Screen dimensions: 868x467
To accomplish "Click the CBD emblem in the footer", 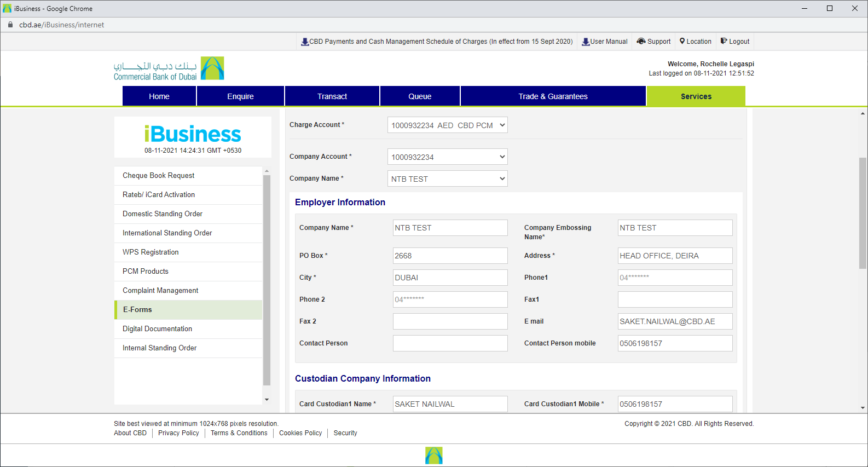I will tap(434, 456).
